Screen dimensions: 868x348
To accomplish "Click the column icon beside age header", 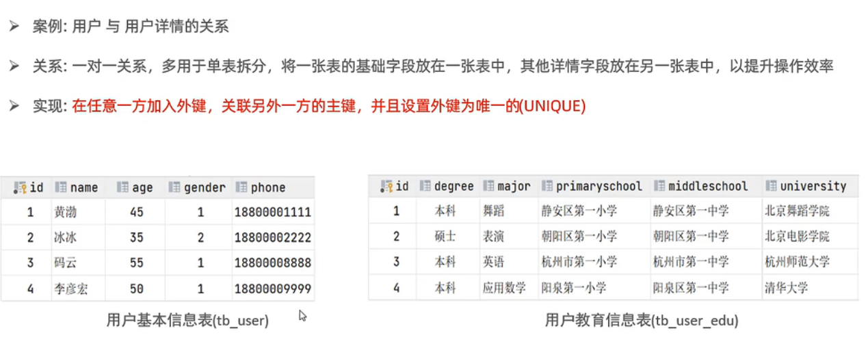I will [122, 187].
